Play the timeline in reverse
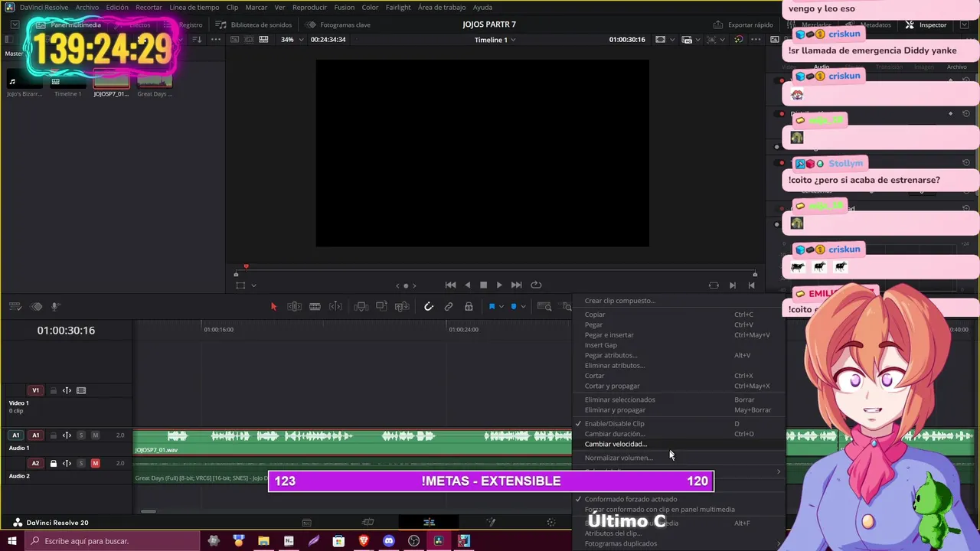 point(468,285)
